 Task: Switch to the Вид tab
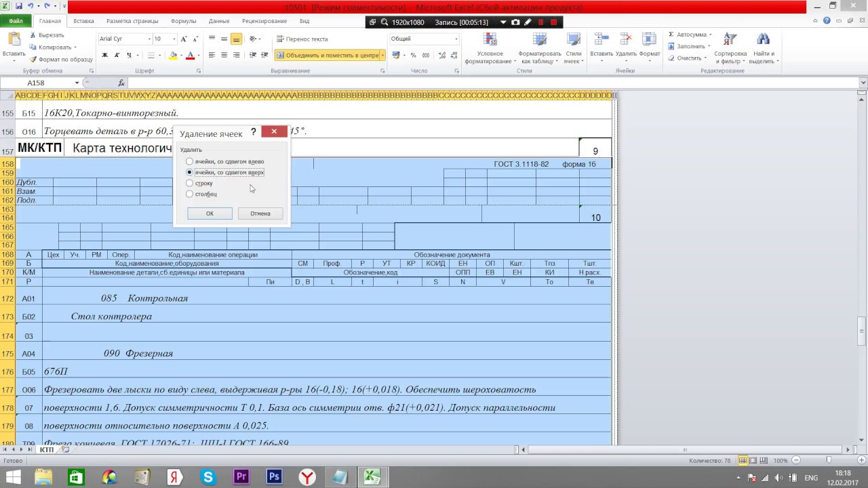(x=304, y=21)
